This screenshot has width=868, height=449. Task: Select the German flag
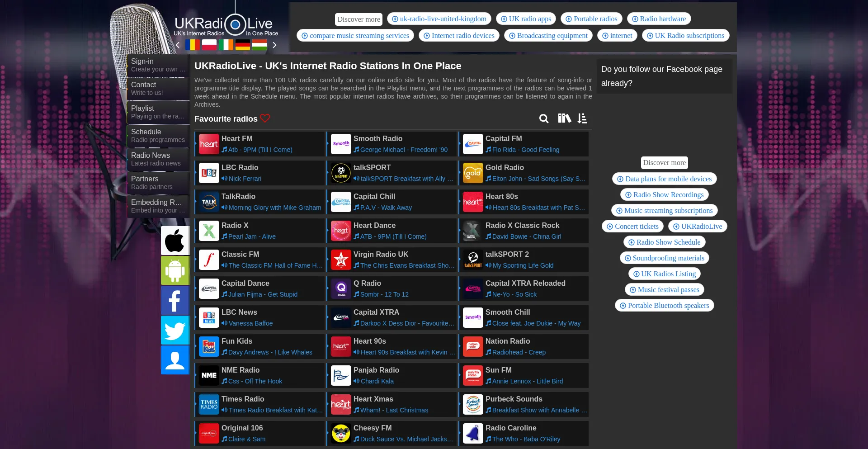click(x=242, y=45)
